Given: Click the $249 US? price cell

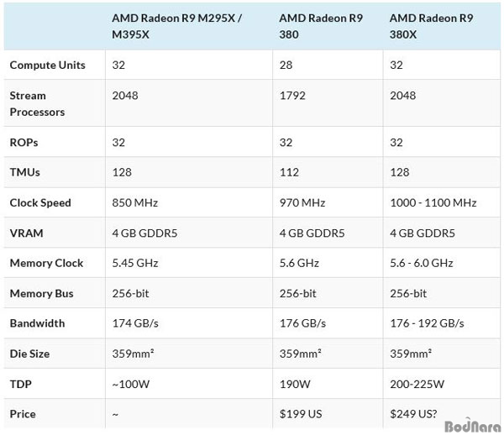Looking at the screenshot, I should coord(413,414).
